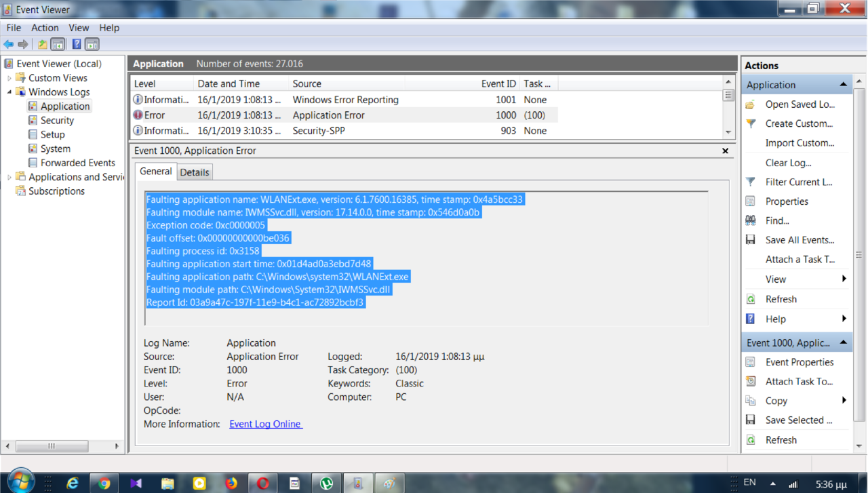Select the General tab

[x=156, y=172]
